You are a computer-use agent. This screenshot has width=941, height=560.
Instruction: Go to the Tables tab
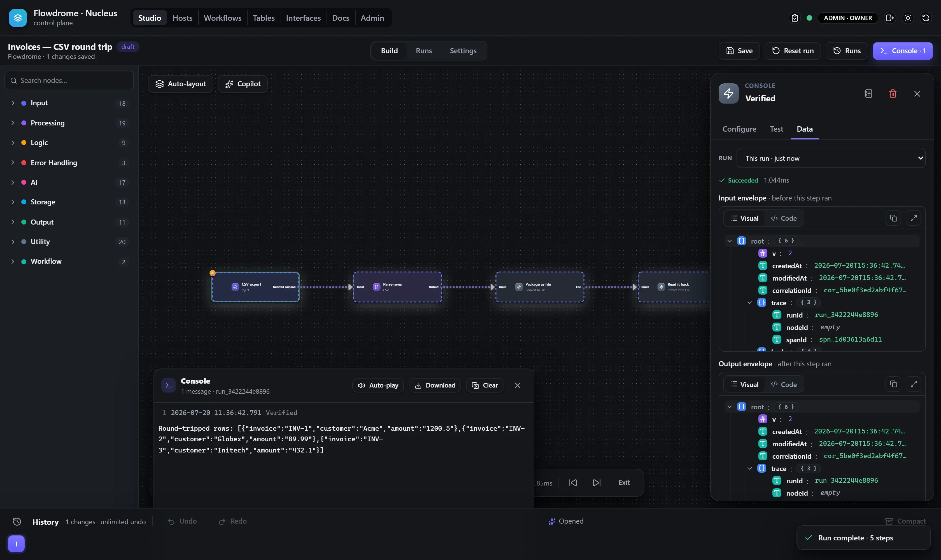point(264,18)
